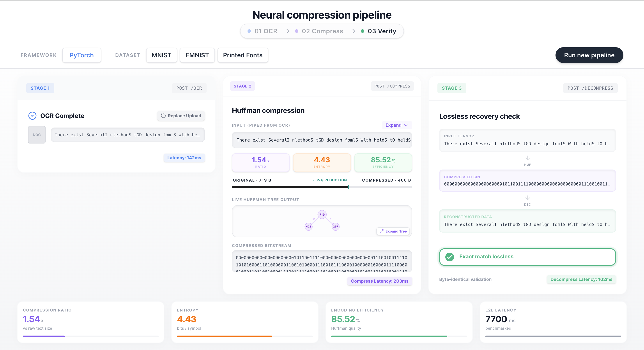Click the green Exact match checkmark icon
644x350 pixels.
pyautogui.click(x=449, y=257)
